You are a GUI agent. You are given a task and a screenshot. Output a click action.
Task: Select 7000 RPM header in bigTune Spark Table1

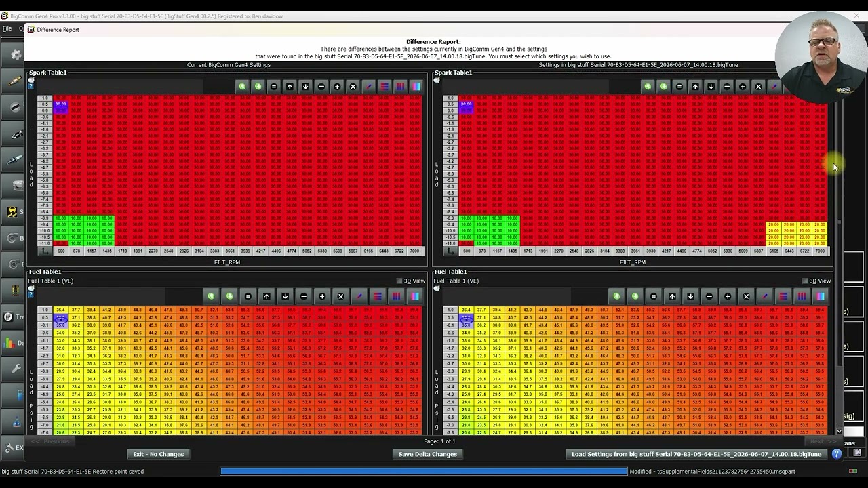820,251
